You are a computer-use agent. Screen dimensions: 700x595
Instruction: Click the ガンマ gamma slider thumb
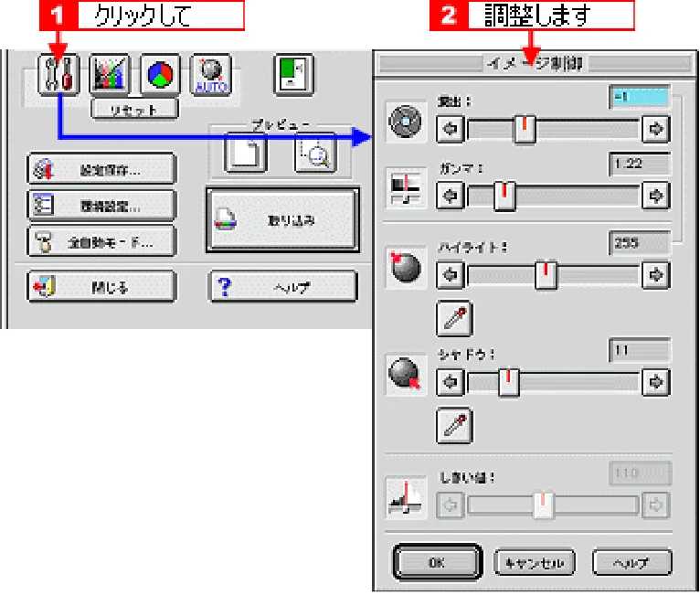click(504, 196)
